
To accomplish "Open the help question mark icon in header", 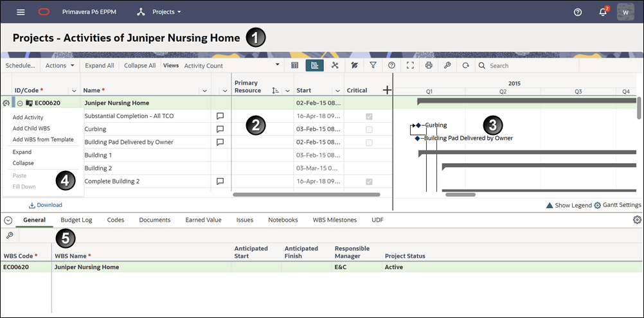I will click(x=577, y=12).
